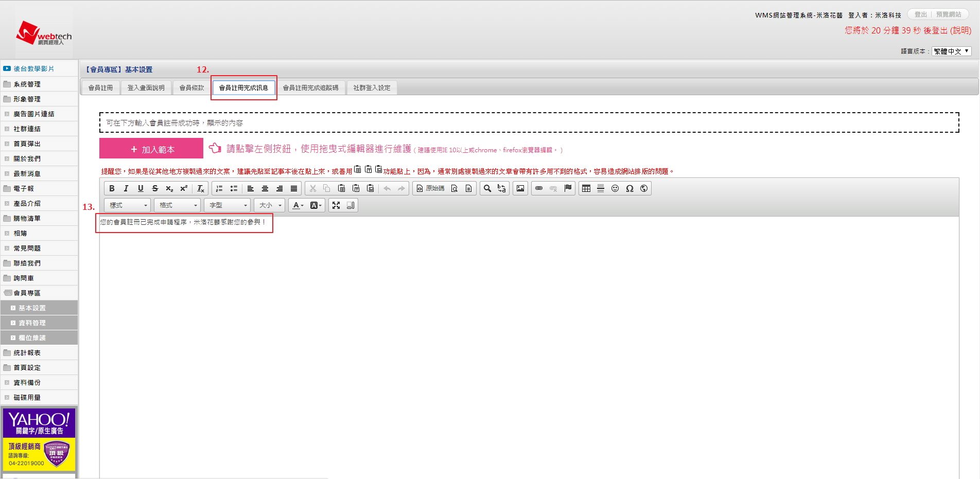
Task: Click the Find magnifier icon
Action: click(487, 188)
